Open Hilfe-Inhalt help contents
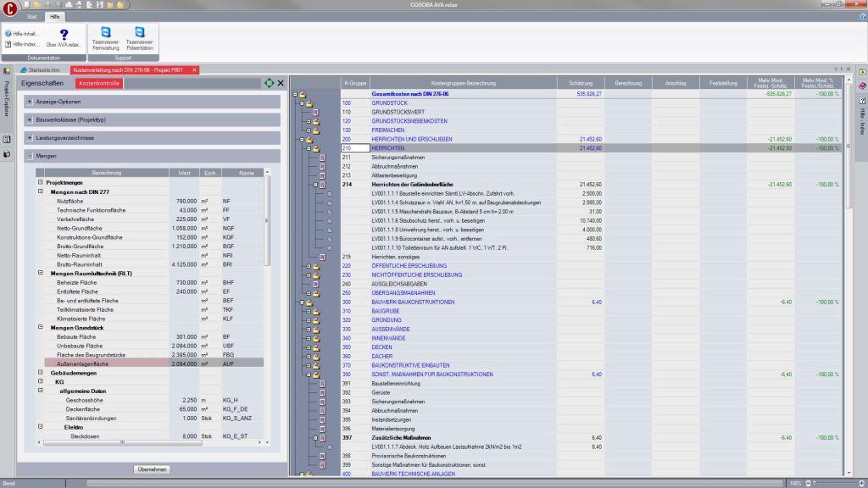This screenshot has width=868, height=488. [x=23, y=34]
